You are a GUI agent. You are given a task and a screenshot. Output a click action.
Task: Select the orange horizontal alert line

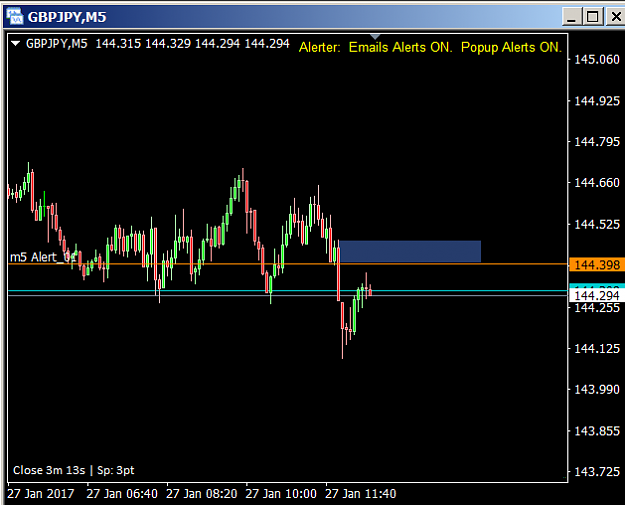pos(287,264)
